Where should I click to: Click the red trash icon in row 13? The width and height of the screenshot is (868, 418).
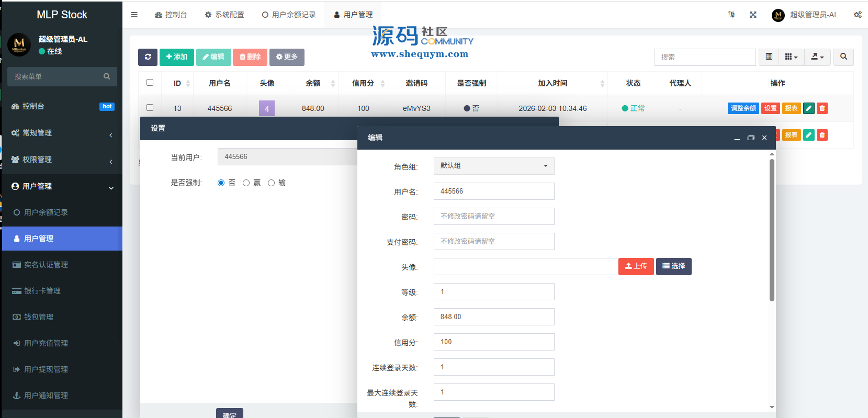[822, 108]
